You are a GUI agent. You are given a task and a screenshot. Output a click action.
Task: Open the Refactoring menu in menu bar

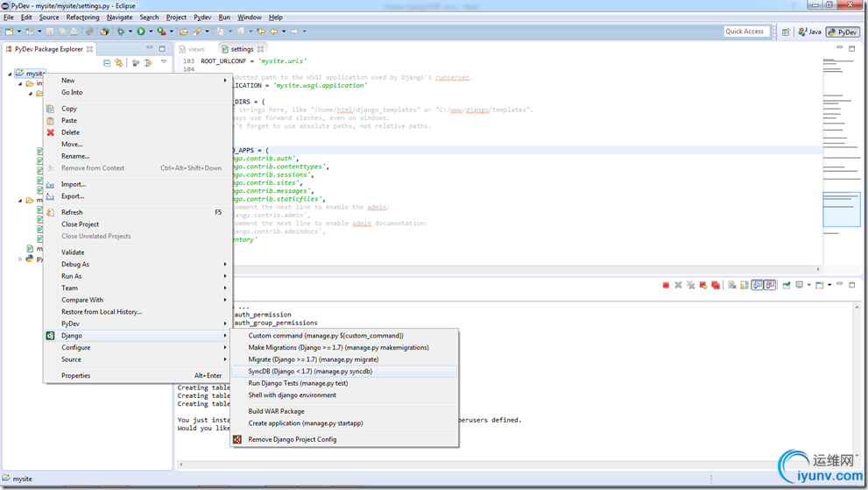[82, 18]
